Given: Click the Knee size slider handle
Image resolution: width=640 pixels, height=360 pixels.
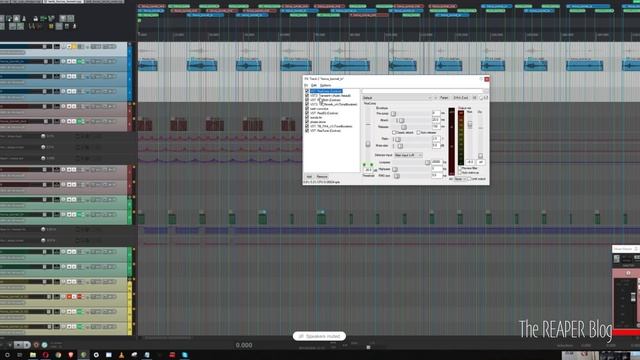Looking at the screenshot, I should tap(400, 146).
